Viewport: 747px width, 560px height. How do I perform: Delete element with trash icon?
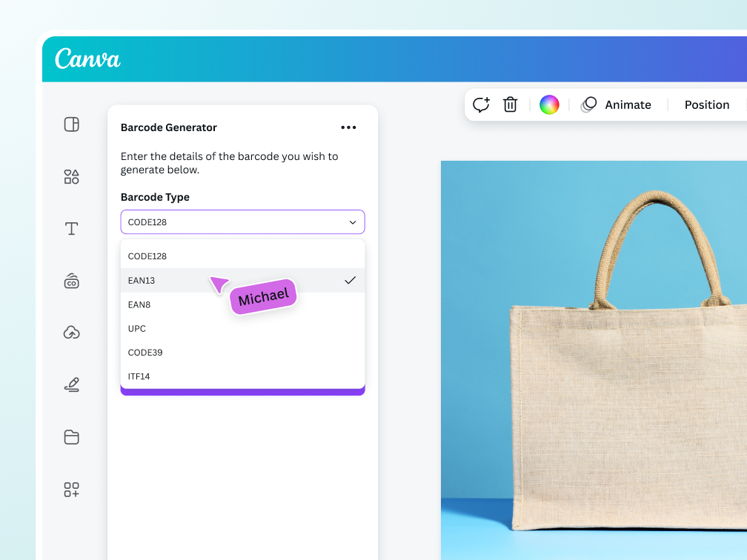(x=510, y=104)
